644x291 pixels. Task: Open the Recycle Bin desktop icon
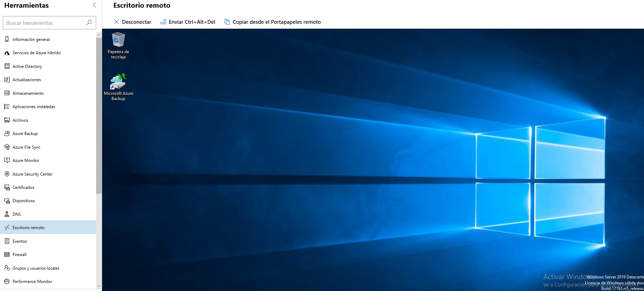tap(118, 41)
